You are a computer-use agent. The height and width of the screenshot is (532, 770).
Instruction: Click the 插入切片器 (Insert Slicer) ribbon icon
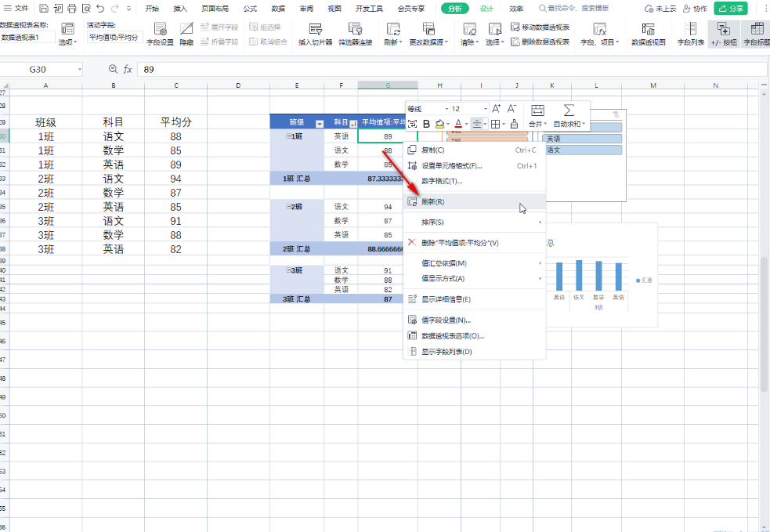(x=315, y=33)
